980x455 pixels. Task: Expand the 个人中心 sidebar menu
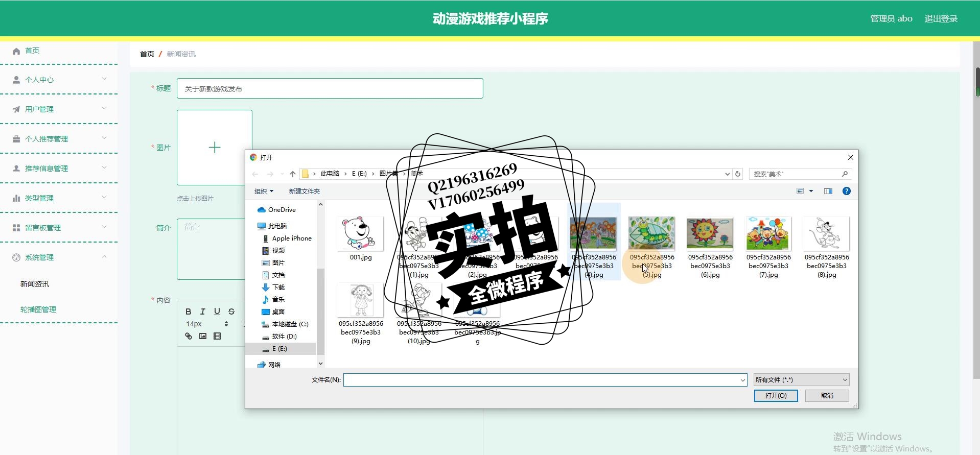tap(59, 80)
